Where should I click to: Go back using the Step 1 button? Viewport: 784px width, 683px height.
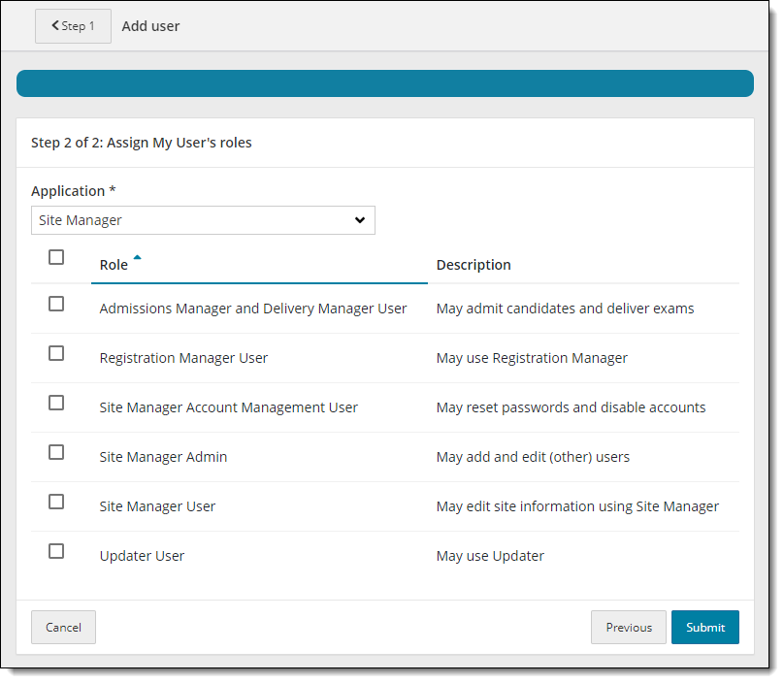point(73,26)
